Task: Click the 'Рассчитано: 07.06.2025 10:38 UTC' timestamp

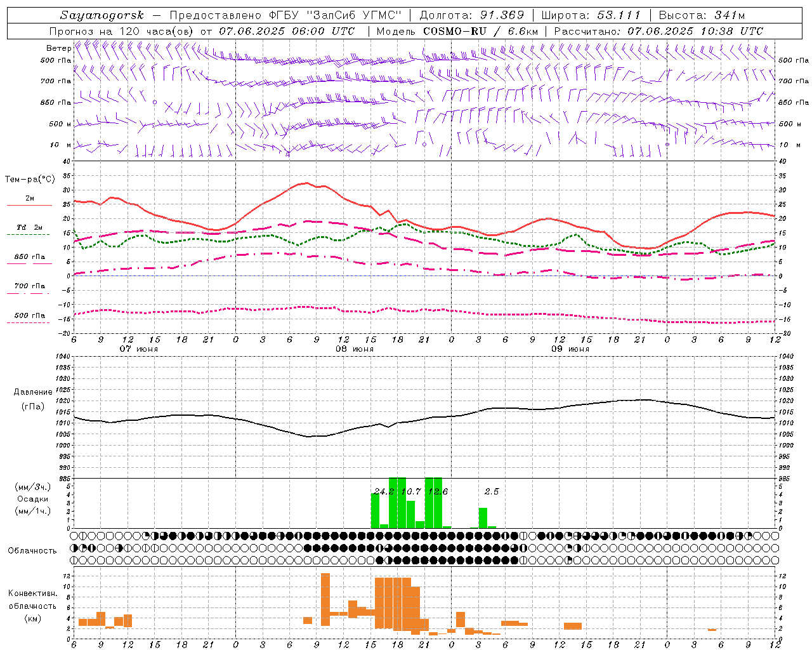Action: coord(658,31)
